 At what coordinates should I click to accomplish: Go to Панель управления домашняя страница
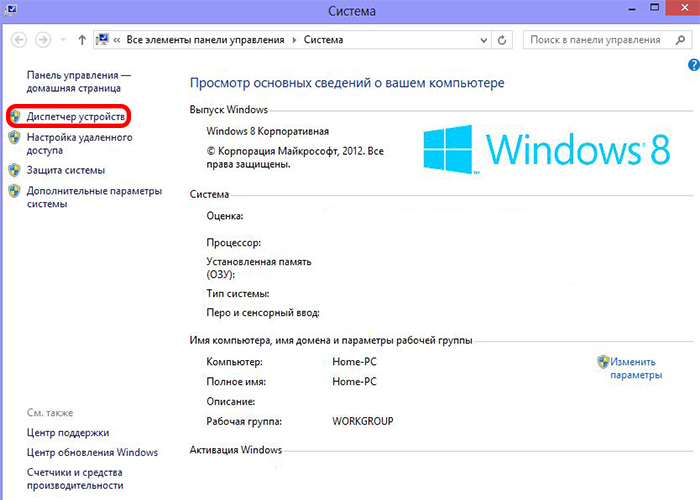79,82
